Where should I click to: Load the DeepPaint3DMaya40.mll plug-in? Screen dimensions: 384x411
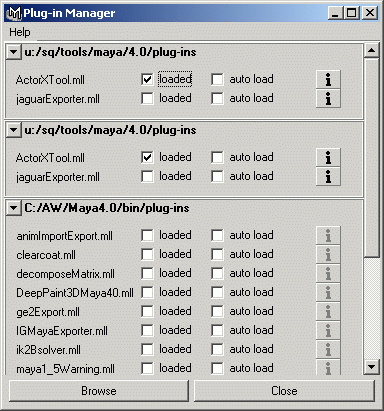point(147,292)
